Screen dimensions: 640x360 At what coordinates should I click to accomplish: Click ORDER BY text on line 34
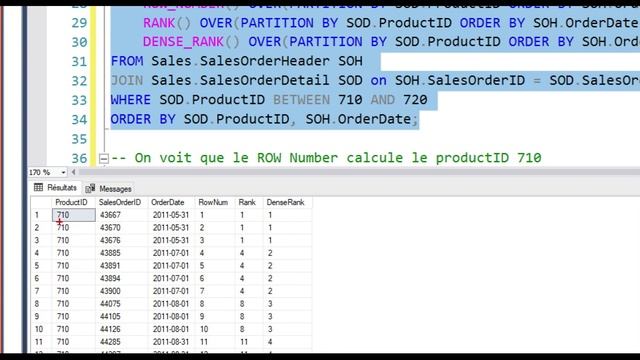coord(143,119)
